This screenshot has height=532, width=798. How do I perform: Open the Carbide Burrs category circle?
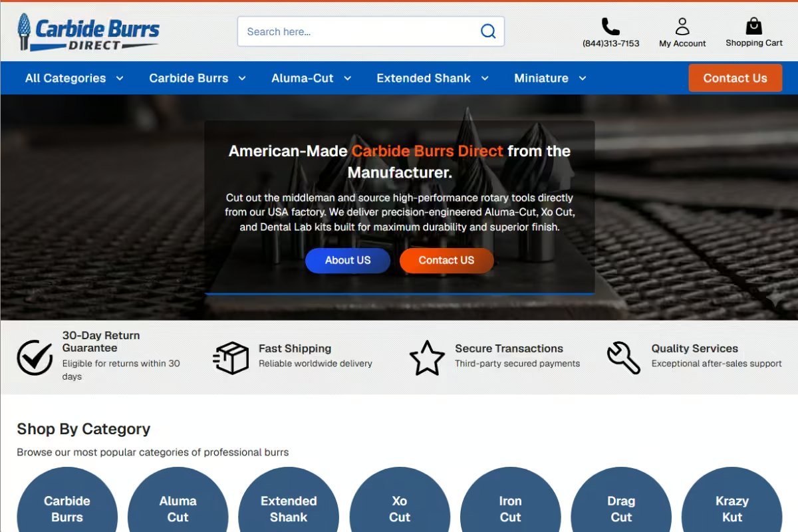[67, 500]
